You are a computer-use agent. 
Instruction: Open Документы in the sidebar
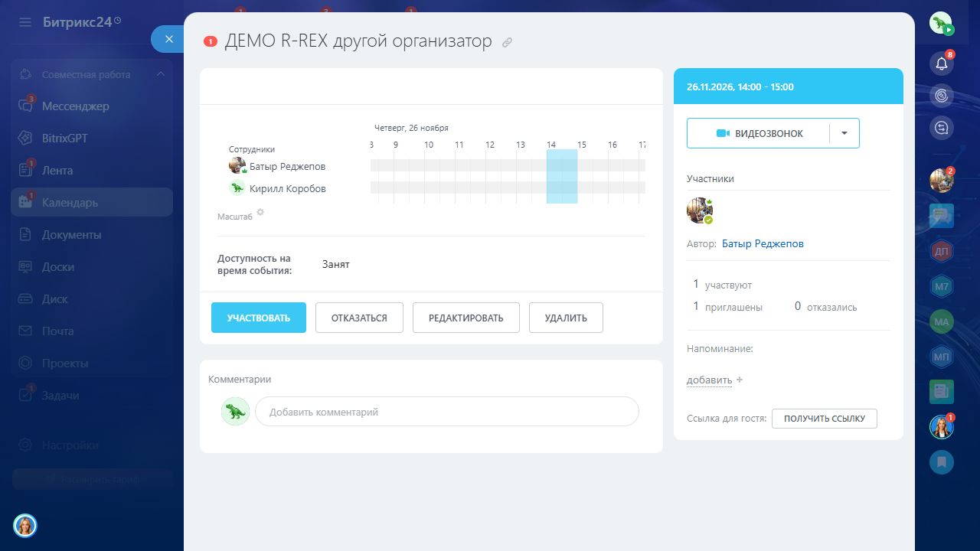pos(92,235)
